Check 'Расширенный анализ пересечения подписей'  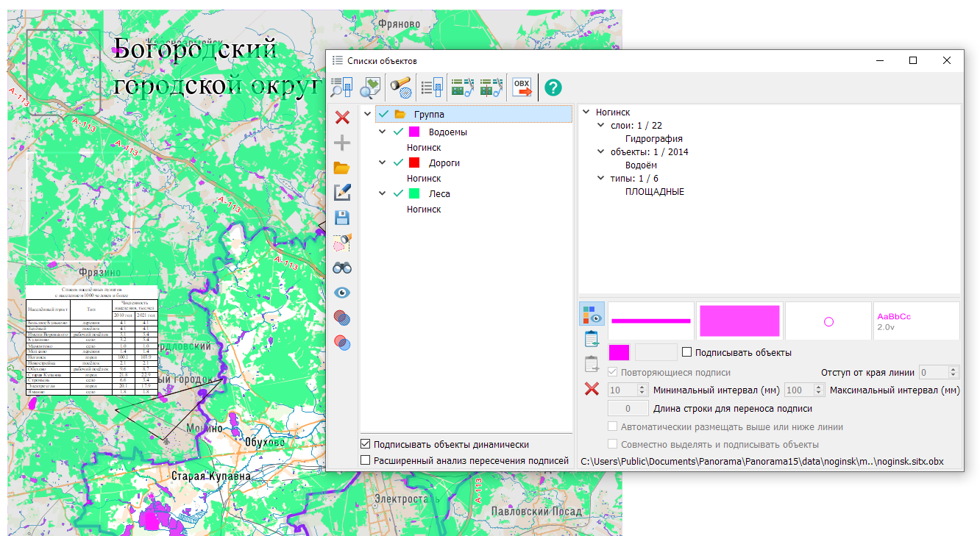[366, 460]
